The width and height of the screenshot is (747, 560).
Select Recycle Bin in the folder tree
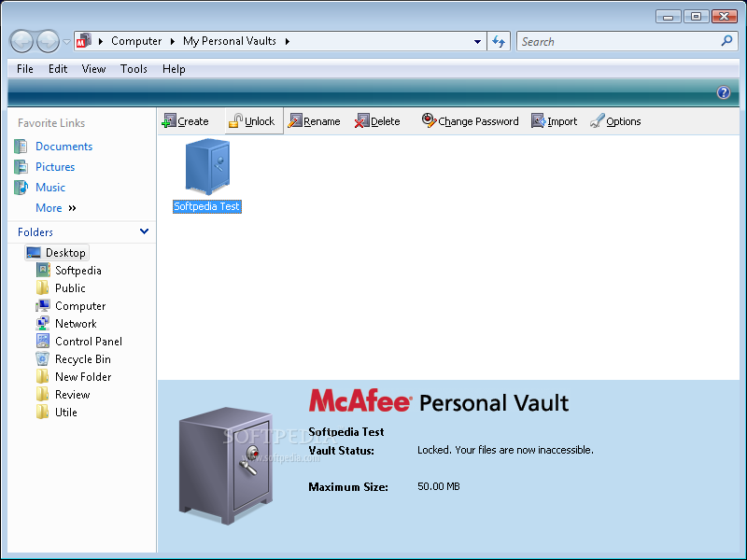click(x=82, y=359)
